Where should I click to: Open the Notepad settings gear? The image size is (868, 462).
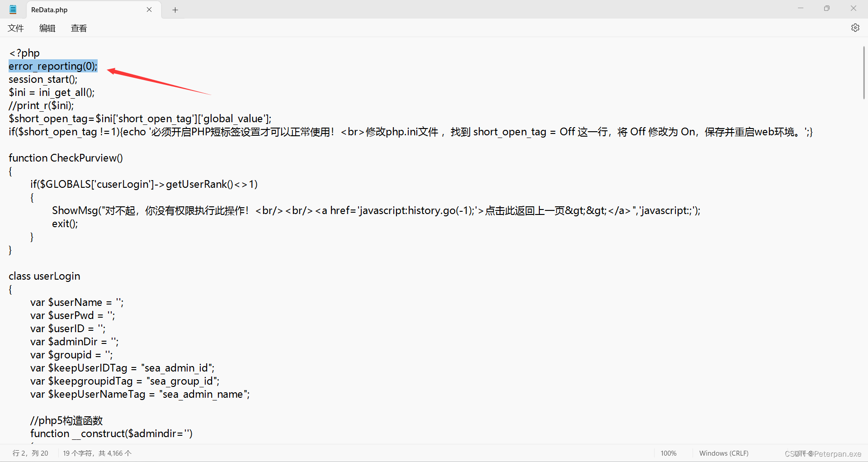pos(855,28)
